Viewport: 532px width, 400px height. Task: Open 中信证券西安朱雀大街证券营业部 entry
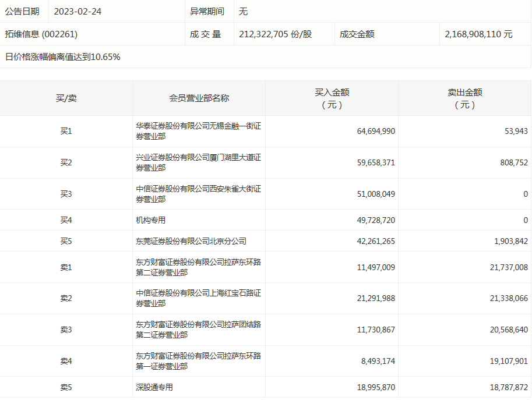[198, 194]
